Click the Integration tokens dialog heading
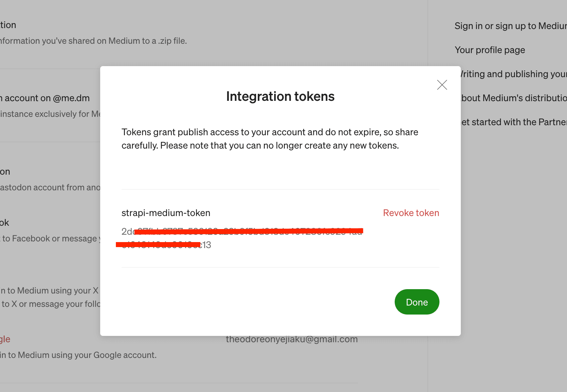This screenshot has width=567, height=392. [x=280, y=96]
